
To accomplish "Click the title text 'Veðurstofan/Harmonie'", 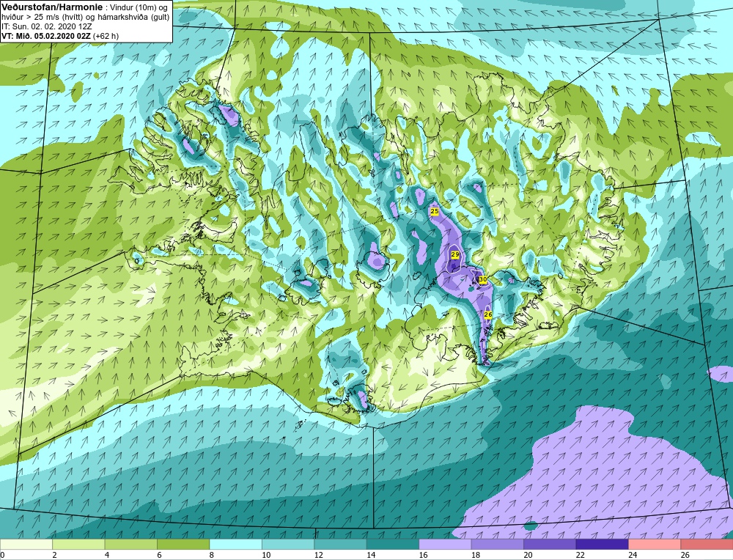I will pos(52,7).
